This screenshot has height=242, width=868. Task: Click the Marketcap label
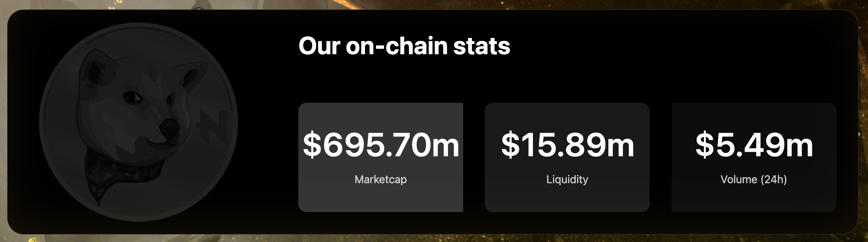click(381, 179)
